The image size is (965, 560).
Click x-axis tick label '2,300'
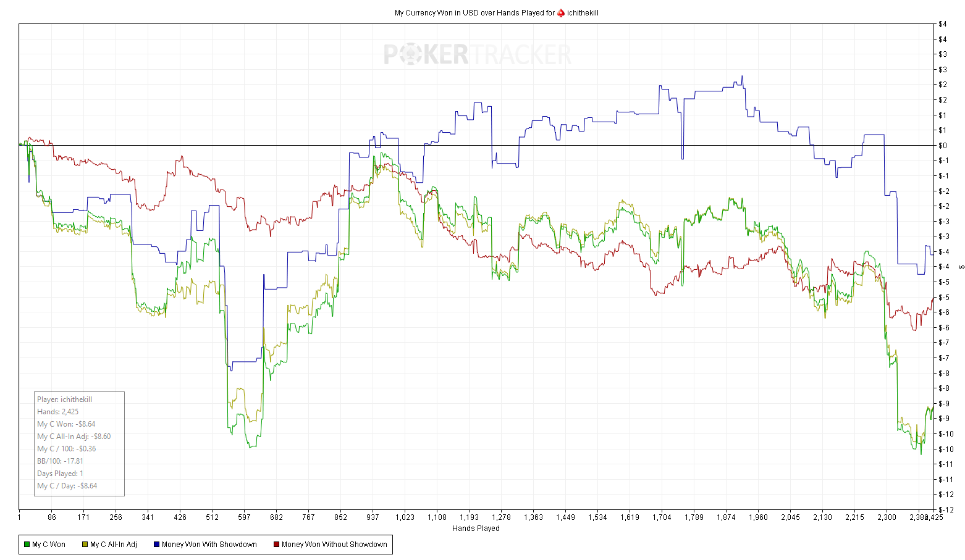(x=887, y=517)
